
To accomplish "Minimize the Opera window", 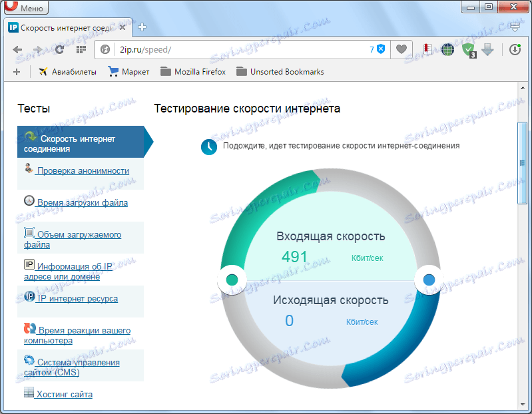I will click(x=471, y=7).
